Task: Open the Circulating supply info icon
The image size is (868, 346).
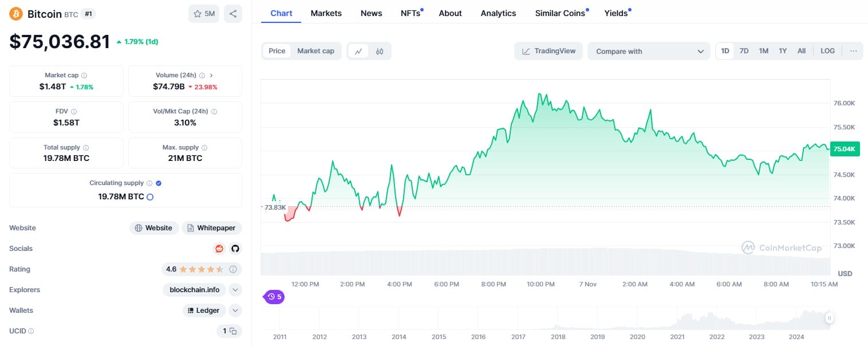Action: click(149, 183)
